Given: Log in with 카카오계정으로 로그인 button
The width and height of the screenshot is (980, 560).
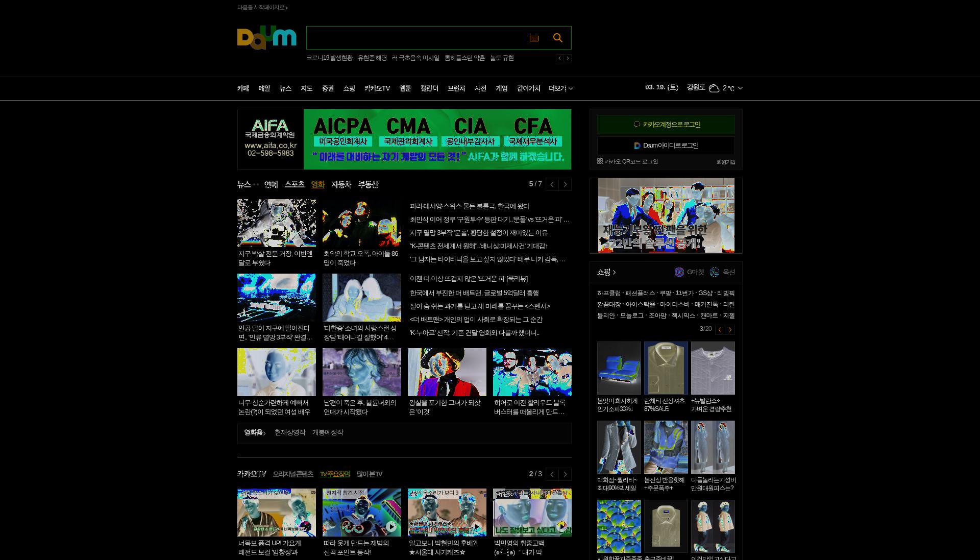Looking at the screenshot, I should 666,125.
